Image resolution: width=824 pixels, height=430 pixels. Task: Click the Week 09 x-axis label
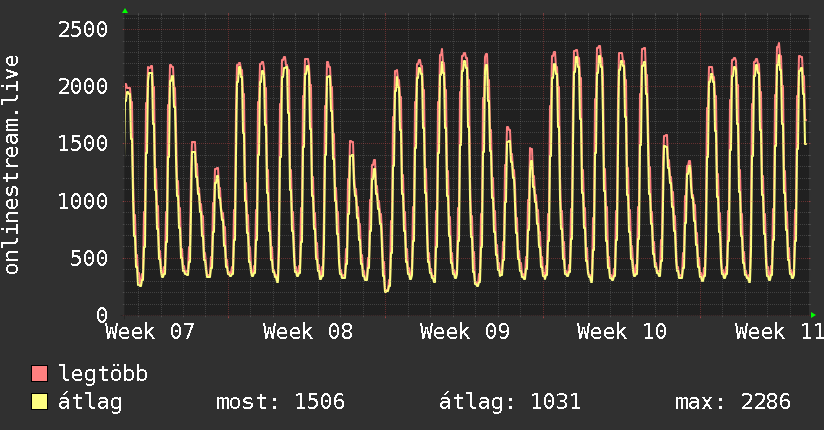point(465,331)
